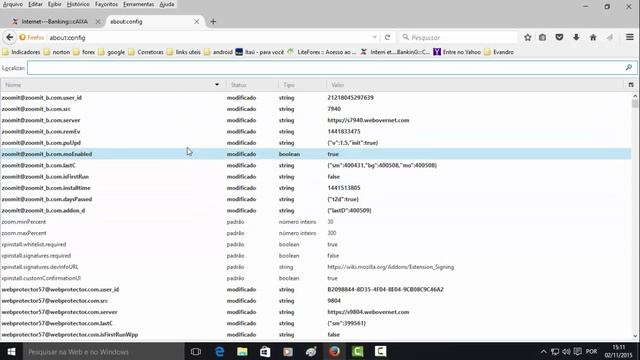Select the zoomit@zoomit_b.com.moEnabled row
The height and width of the screenshot is (360, 640).
[316, 154]
